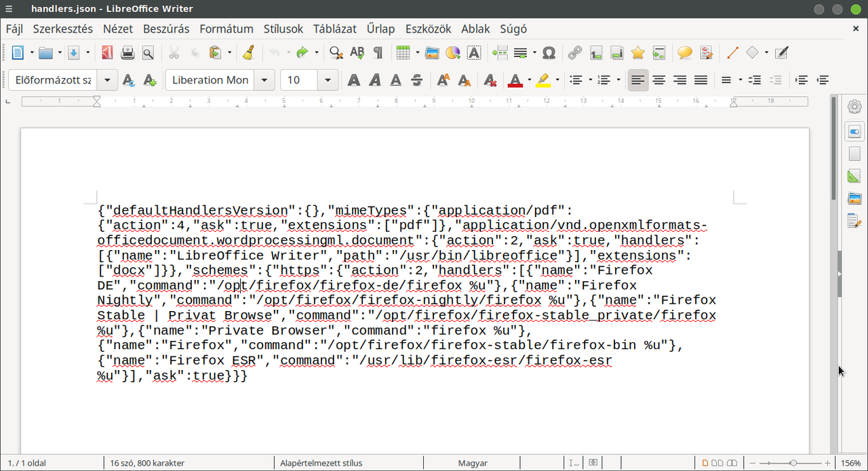Open the Táblázat menu

click(x=335, y=28)
